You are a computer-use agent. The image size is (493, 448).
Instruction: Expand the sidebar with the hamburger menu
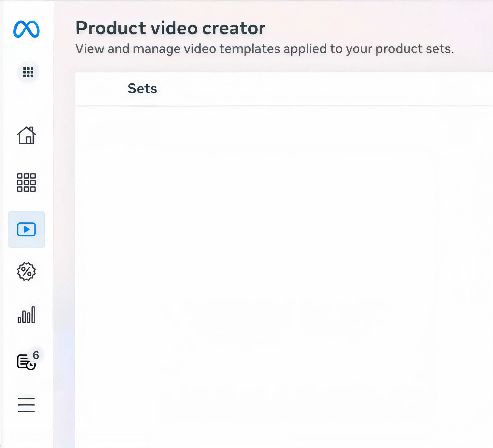[x=26, y=405]
